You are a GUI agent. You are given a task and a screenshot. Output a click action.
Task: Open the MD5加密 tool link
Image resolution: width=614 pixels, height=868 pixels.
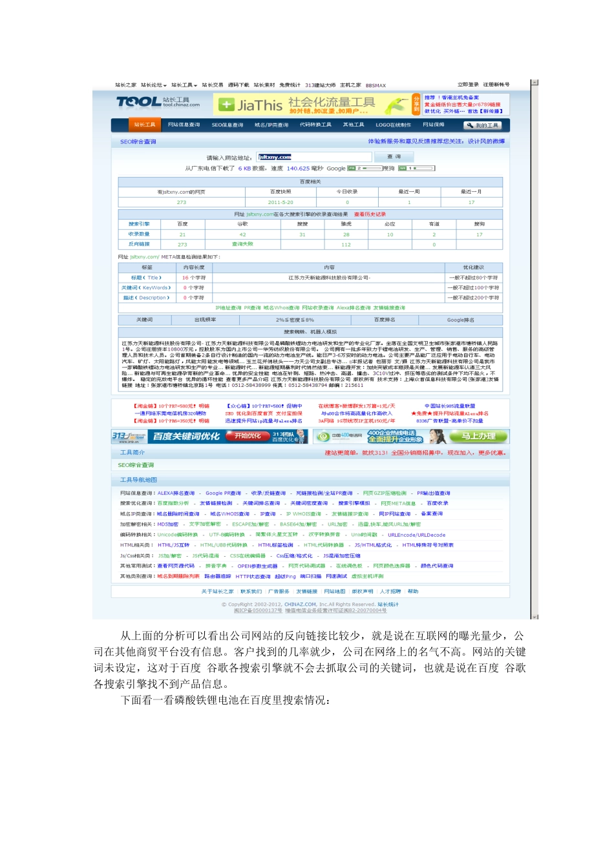click(168, 524)
